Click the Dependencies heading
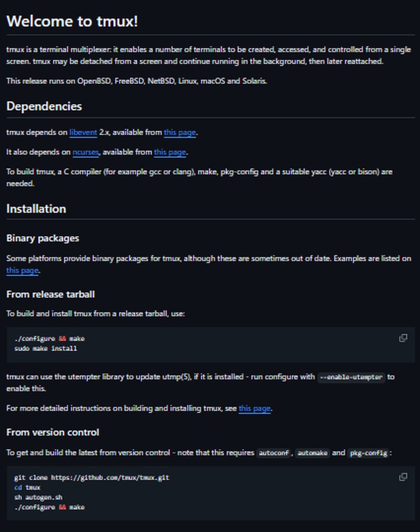Image resolution: width=420 pixels, height=532 pixels. (x=44, y=106)
